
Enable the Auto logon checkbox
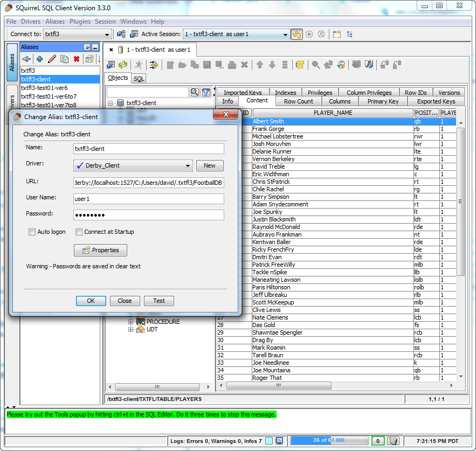tap(31, 232)
